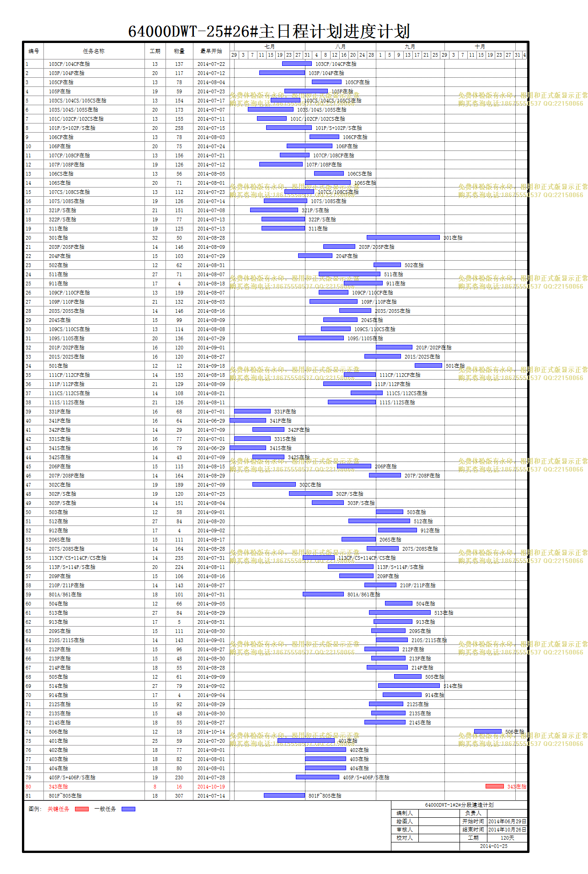Click start date 2014-10-19

pos(211,787)
